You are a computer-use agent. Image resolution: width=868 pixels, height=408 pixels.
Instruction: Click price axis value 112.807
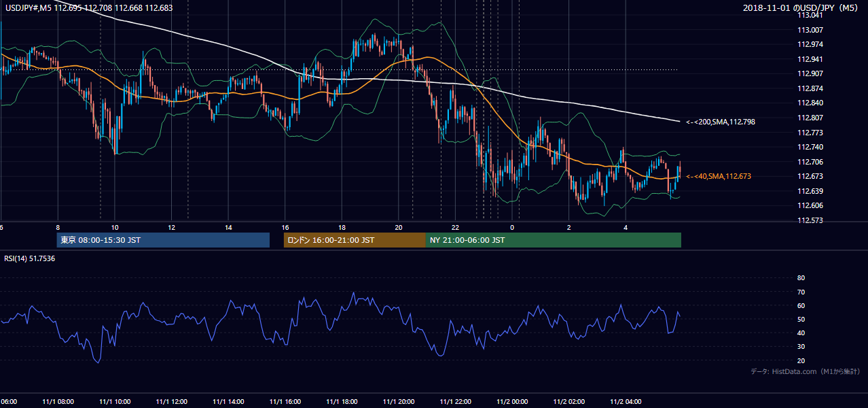click(x=810, y=118)
